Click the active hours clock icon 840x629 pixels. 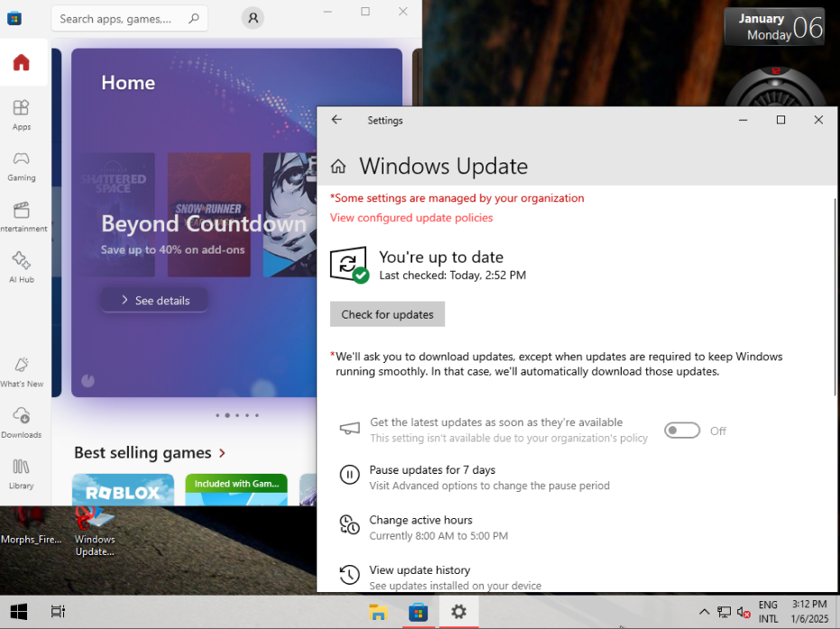[x=349, y=524]
